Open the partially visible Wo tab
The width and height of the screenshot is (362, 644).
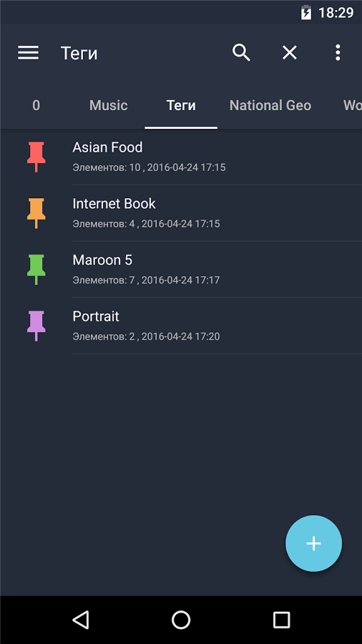pyautogui.click(x=352, y=106)
